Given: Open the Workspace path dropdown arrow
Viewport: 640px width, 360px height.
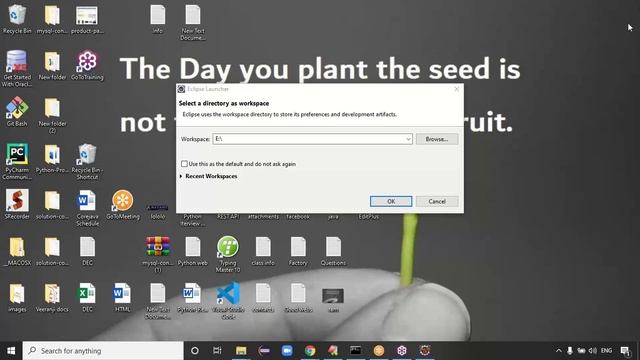Looking at the screenshot, I should pyautogui.click(x=408, y=139).
